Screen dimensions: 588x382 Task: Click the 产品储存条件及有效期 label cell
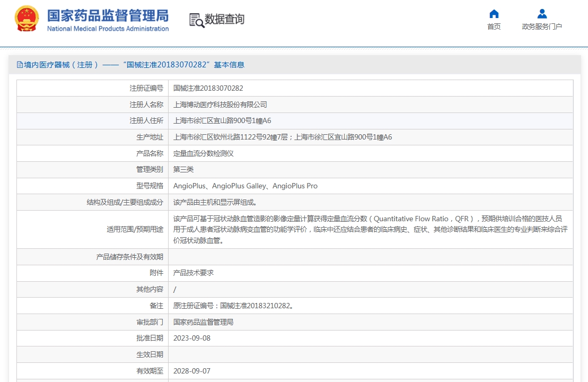pyautogui.click(x=93, y=257)
